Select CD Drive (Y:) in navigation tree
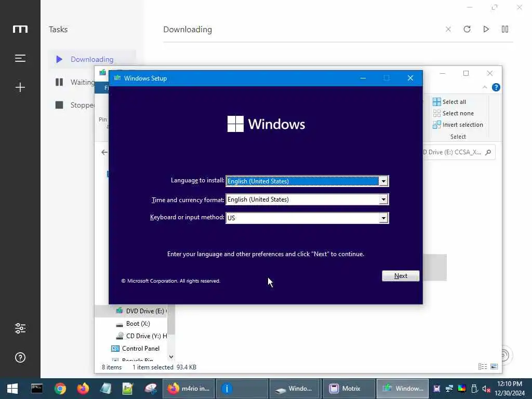Viewport: 532px width, 399px height. click(141, 336)
